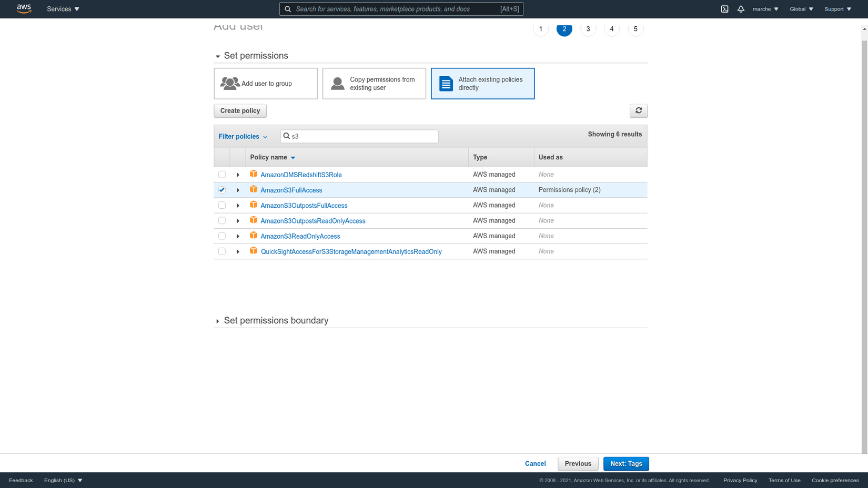Viewport: 868px width, 488px height.
Task: Open the AmazonDMSRedshiftS3Role policy link
Action: click(301, 175)
